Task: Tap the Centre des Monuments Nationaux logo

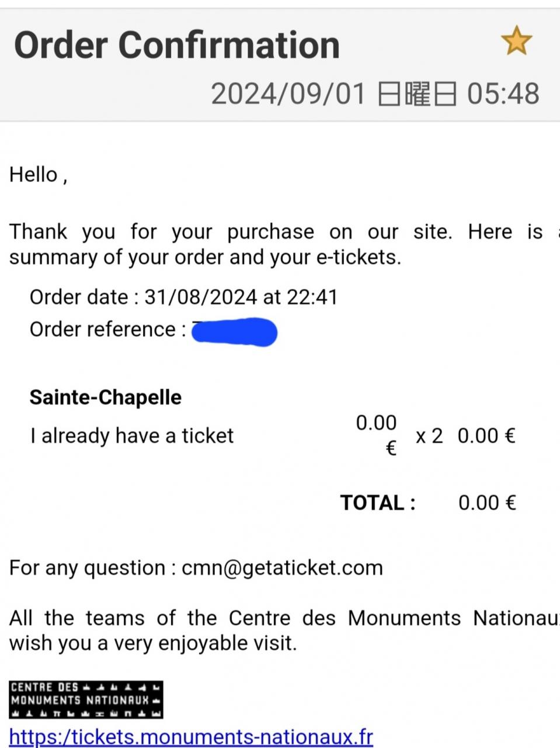Action: [86, 699]
